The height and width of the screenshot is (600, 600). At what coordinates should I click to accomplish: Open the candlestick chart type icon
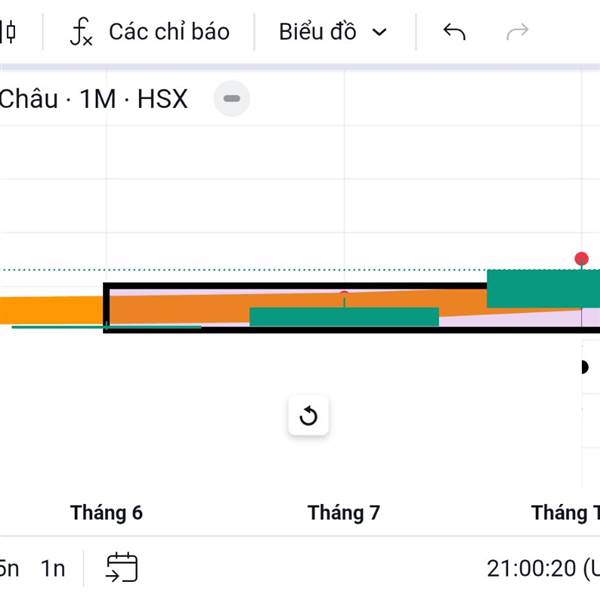(x=8, y=32)
